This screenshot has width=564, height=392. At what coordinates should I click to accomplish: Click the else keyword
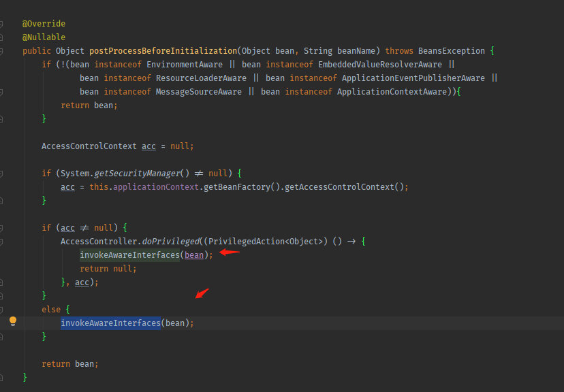[x=51, y=310]
